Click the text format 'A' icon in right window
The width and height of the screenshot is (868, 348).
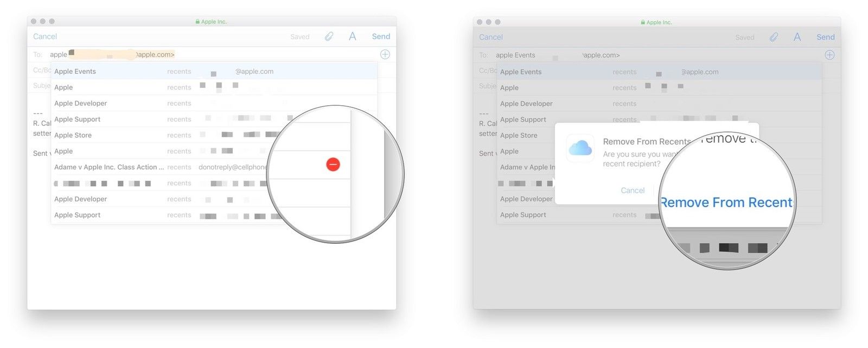pos(797,37)
